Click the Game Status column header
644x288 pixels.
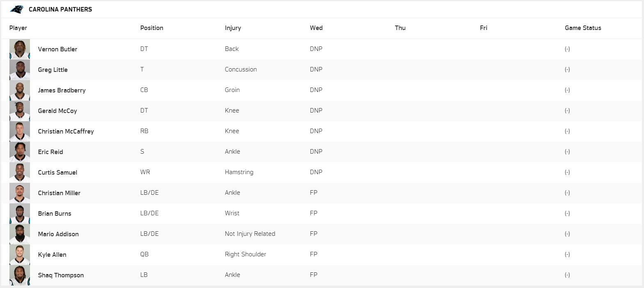[583, 28]
